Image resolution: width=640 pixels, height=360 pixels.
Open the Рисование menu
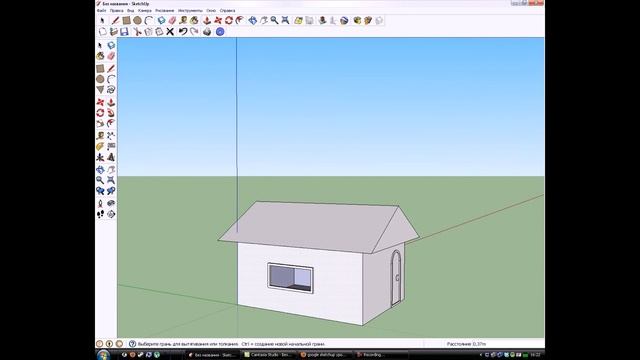(165, 11)
